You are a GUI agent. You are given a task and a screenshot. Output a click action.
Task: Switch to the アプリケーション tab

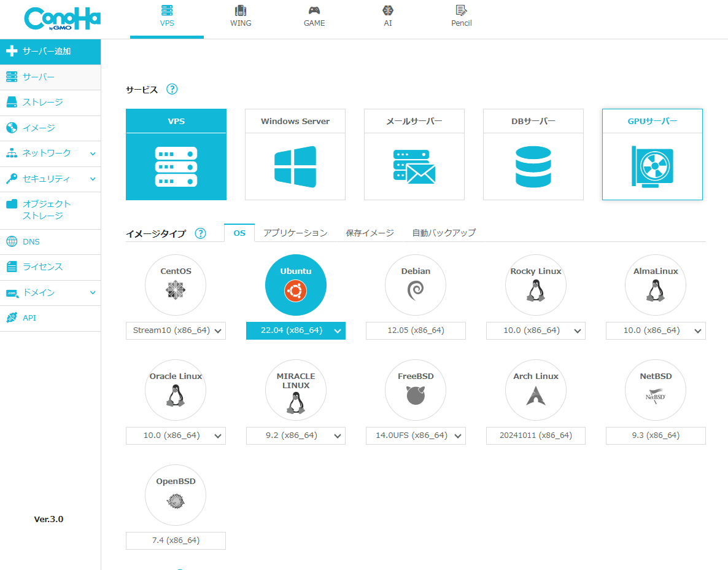point(295,233)
